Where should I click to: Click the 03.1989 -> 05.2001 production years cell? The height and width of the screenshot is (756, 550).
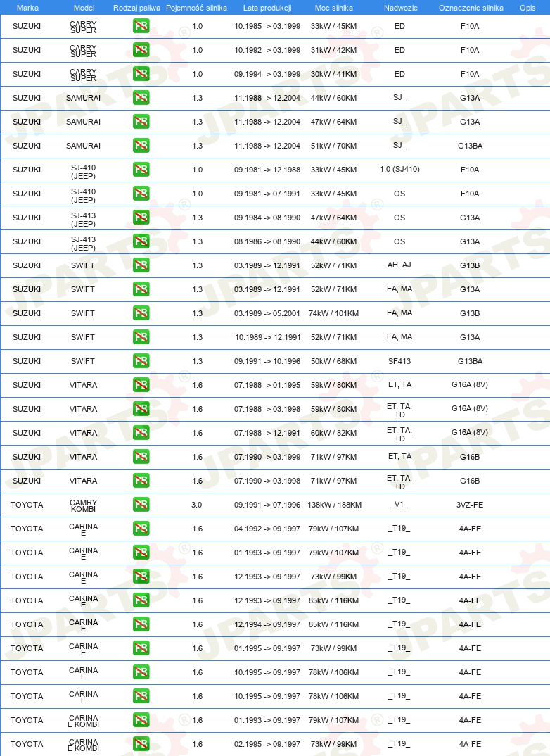pos(267,313)
